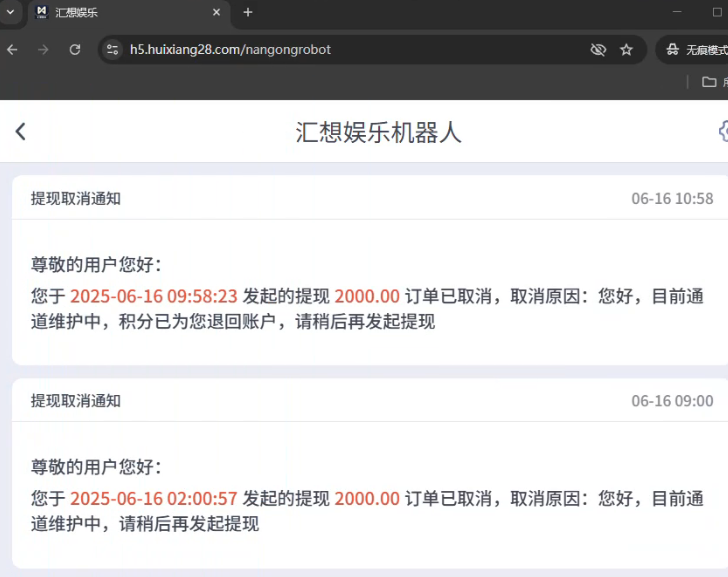
Task: Click greeting 尊敬的用户您好 in the 10:58 card
Action: (96, 265)
